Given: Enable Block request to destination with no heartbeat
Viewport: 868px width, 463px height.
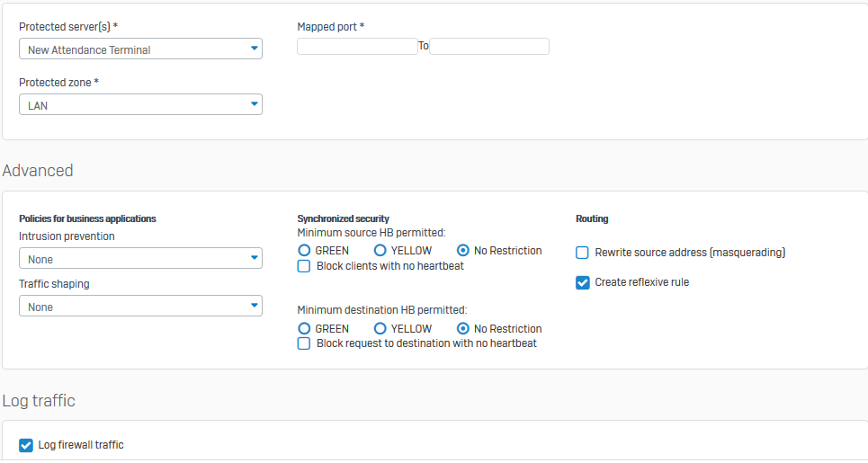Looking at the screenshot, I should (305, 343).
